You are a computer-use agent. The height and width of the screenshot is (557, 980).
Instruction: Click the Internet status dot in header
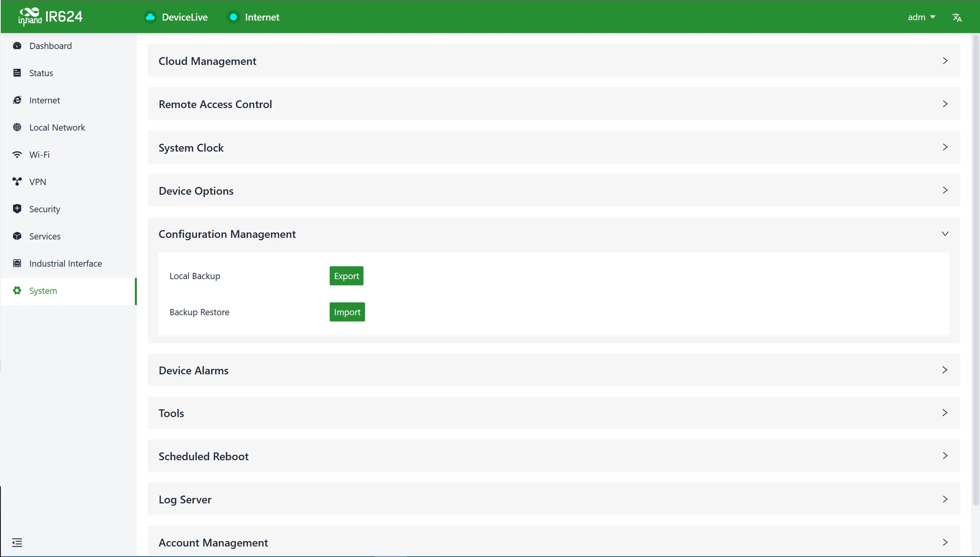click(234, 17)
